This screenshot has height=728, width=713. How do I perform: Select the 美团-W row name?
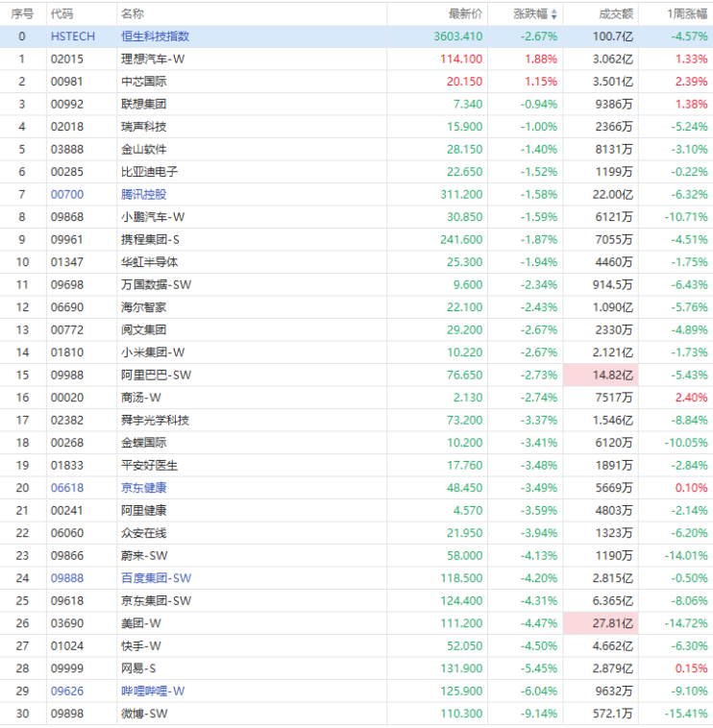(141, 623)
